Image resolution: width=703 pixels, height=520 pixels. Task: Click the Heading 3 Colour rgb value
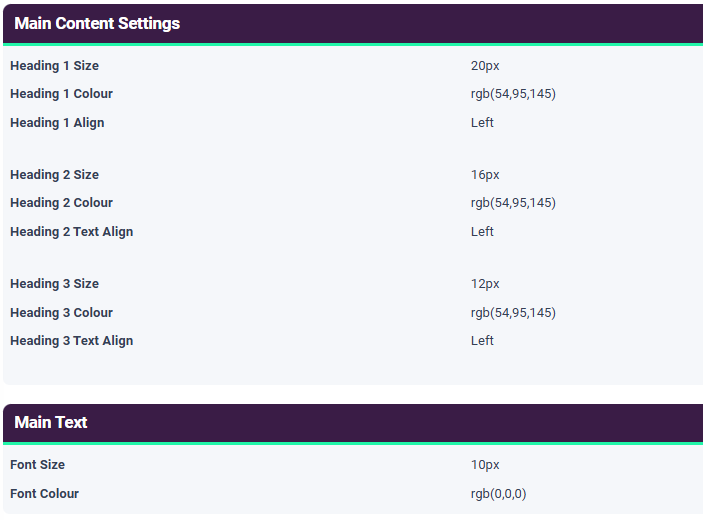point(513,313)
